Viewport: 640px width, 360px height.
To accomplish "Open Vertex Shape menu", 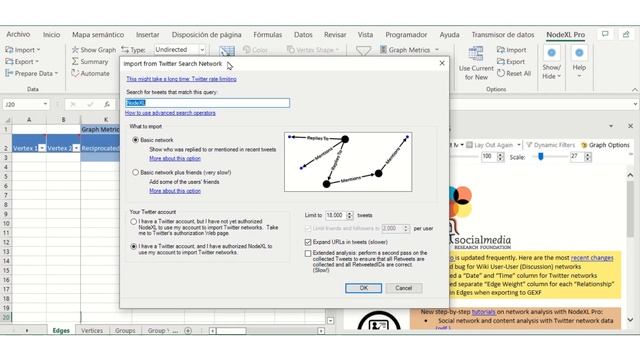I will (313, 50).
